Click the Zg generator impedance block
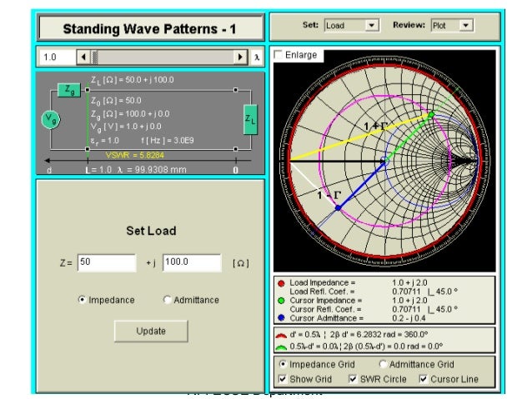Viewport: 532px width, 399px height. (69, 90)
